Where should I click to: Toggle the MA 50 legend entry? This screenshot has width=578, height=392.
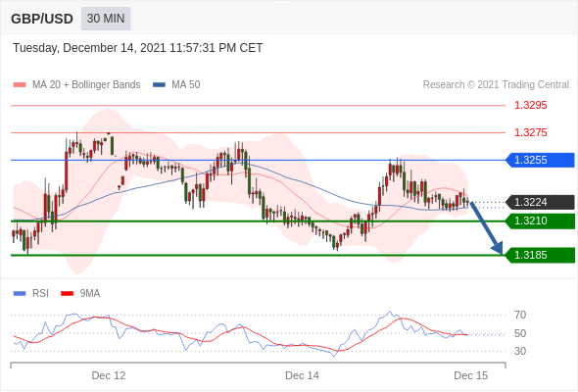[176, 85]
